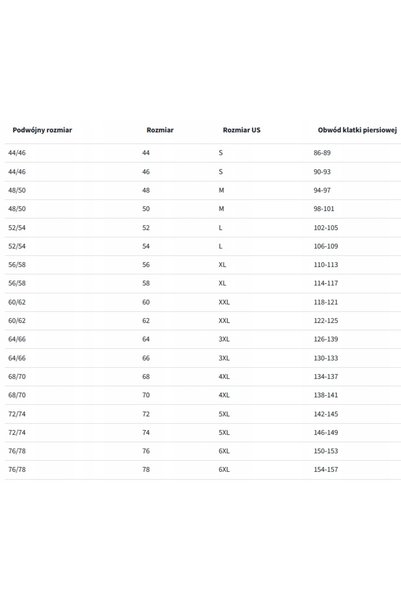Click the Rozmiar US column header
This screenshot has width=401, height=601.
pyautogui.click(x=242, y=130)
